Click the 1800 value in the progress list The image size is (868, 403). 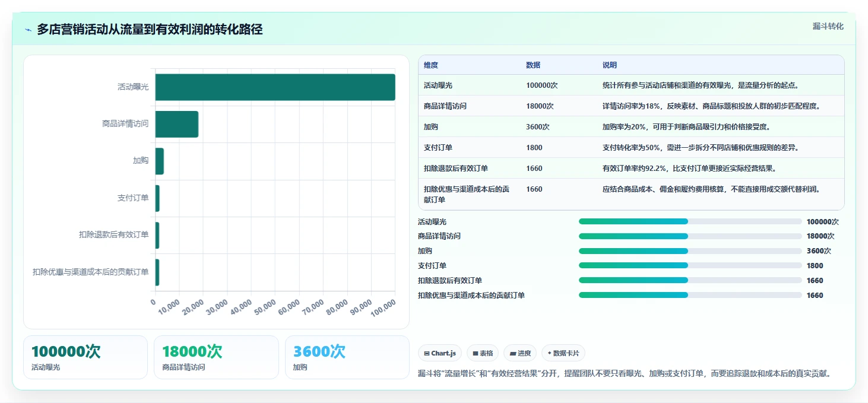tap(815, 265)
